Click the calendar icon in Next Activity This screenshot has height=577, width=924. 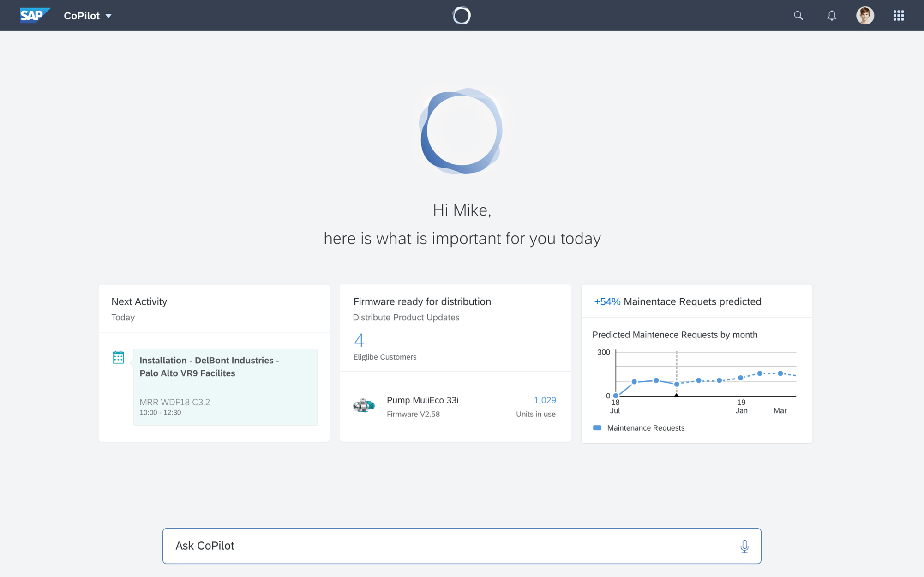click(x=118, y=357)
